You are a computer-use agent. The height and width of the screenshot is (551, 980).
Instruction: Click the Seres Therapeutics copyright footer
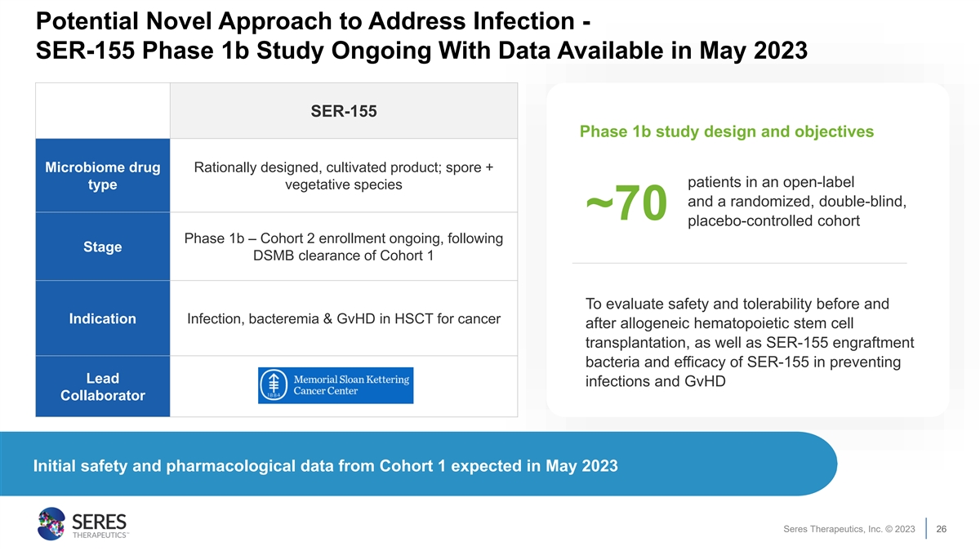[x=849, y=529]
